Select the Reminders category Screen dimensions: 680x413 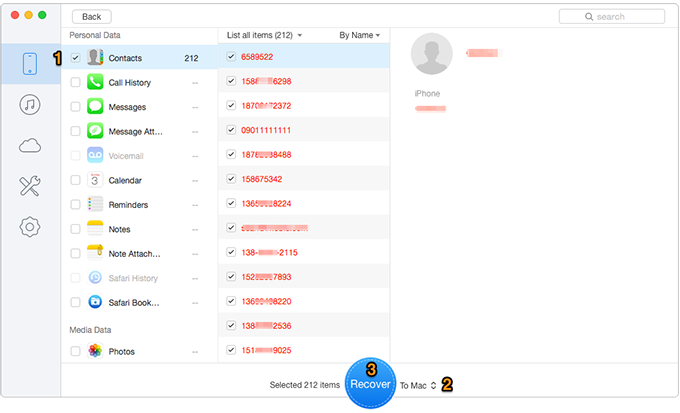139,205
